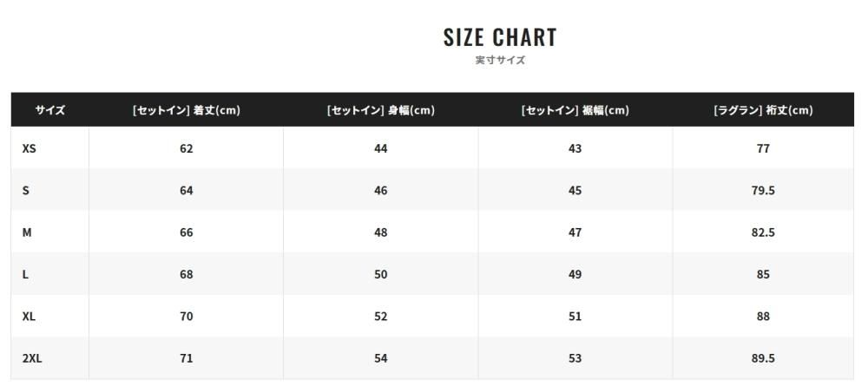Click the 79.5 sleeve length cell
Viewport: 868px width, 386px height.
point(763,190)
